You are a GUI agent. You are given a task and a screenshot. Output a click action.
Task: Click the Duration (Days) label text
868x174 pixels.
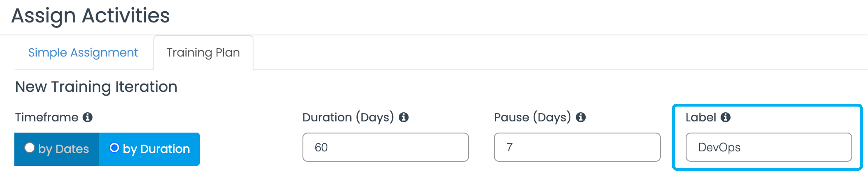[x=348, y=118]
